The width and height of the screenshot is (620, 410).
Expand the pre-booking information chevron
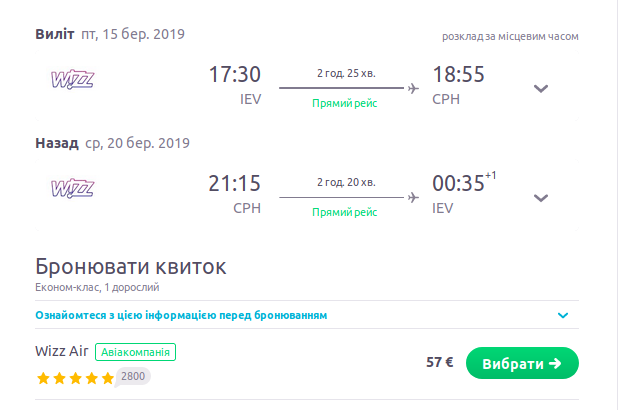click(563, 316)
